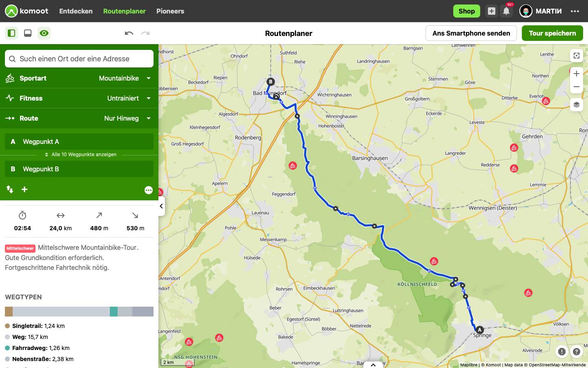Click the dark grey final bar segment
588x368 pixels.
[143, 312]
